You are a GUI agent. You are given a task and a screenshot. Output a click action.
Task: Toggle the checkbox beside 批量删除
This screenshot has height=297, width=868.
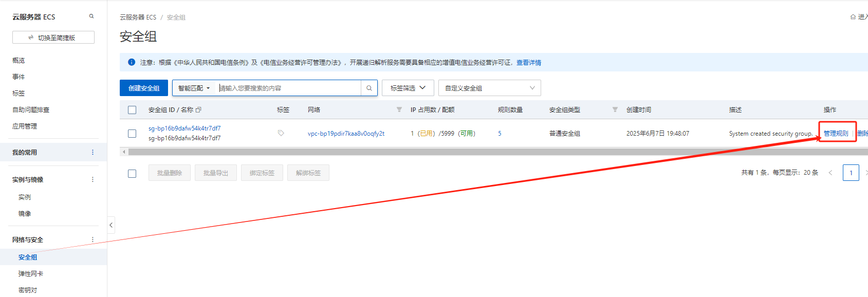point(132,174)
